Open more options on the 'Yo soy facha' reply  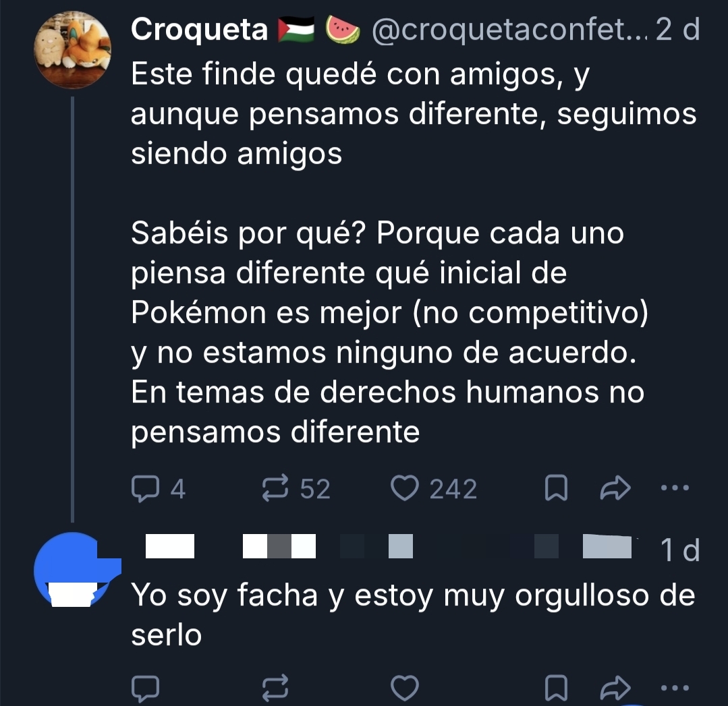[x=675, y=688]
